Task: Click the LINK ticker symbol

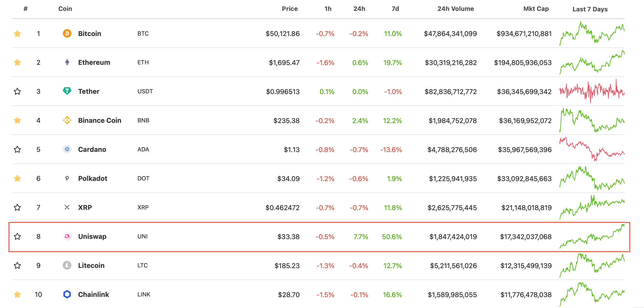Action: tap(144, 294)
